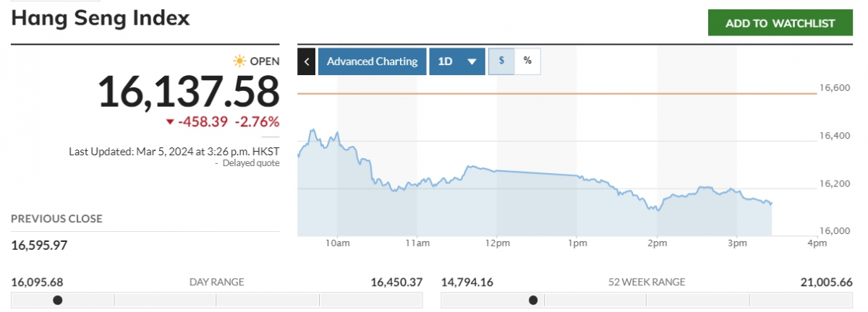
Task: Click the 2pm marker on the time axis
Action: [x=657, y=244]
